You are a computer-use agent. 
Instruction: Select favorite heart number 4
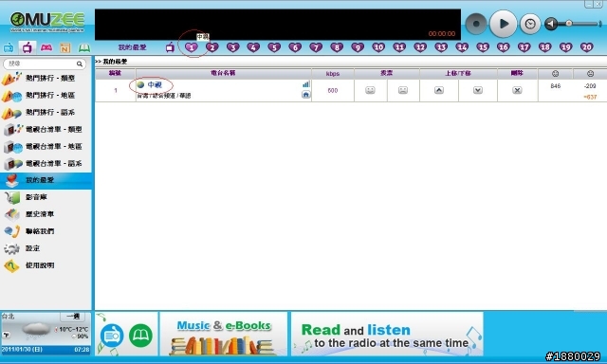pos(253,47)
